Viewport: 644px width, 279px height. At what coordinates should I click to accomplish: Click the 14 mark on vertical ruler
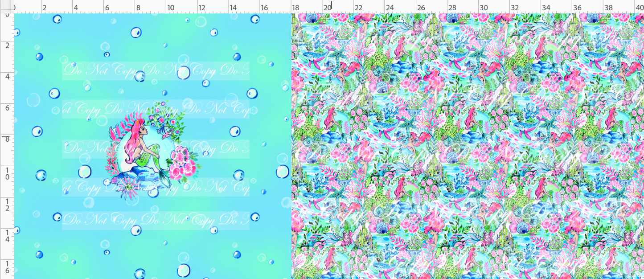[x=7, y=236]
